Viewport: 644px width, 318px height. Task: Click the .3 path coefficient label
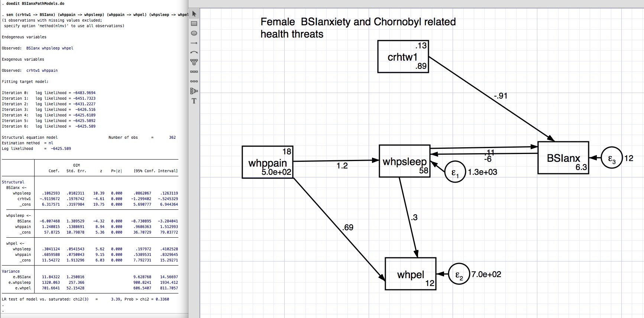[414, 218]
